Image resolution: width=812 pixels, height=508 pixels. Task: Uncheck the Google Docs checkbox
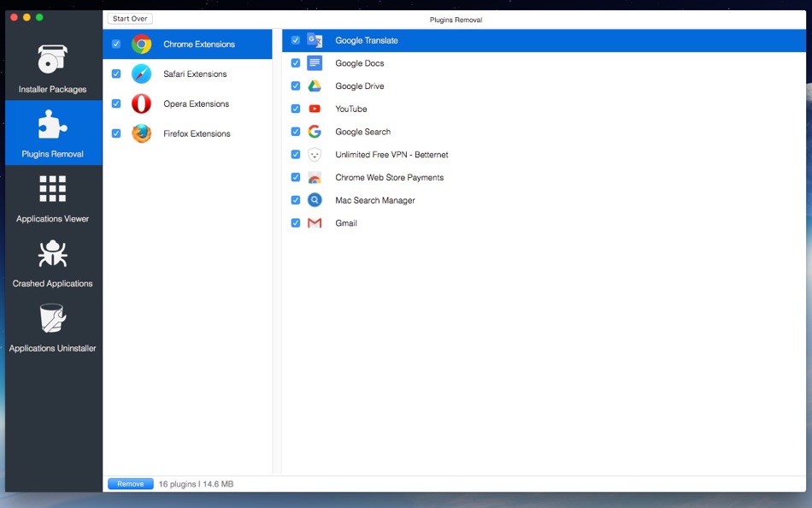(x=296, y=63)
